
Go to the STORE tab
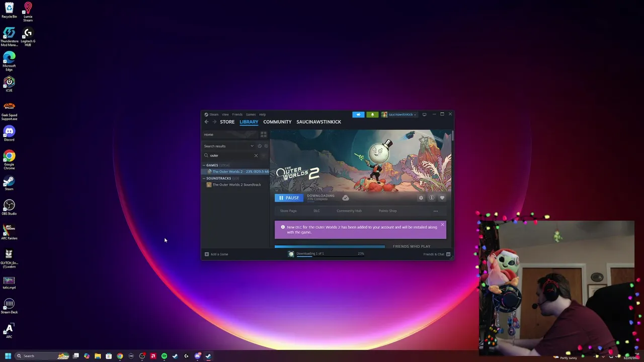tap(227, 122)
